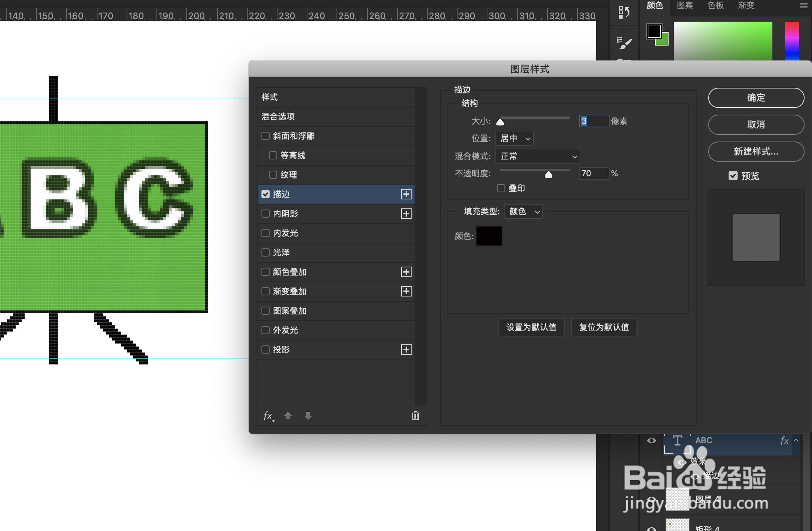Uncheck the Preview (预览) checkbox
Image resolution: width=812 pixels, height=531 pixels.
tap(733, 176)
